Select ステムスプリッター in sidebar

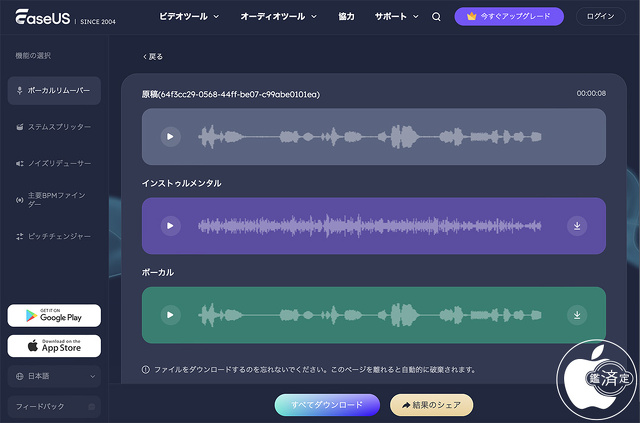pyautogui.click(x=54, y=127)
